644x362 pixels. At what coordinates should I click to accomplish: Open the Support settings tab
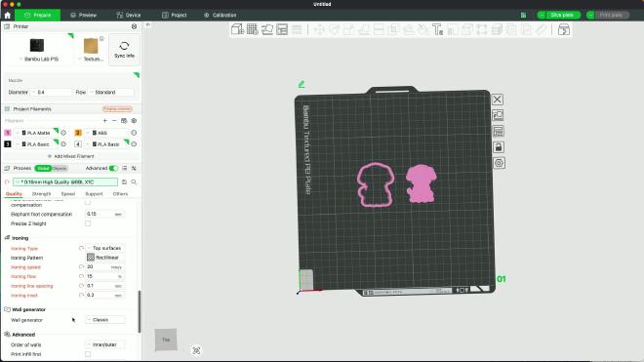94,194
